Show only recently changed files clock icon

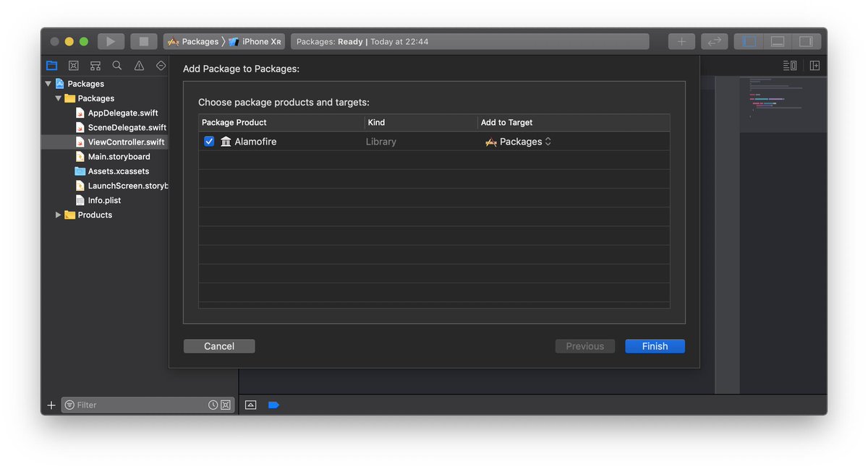coord(213,405)
